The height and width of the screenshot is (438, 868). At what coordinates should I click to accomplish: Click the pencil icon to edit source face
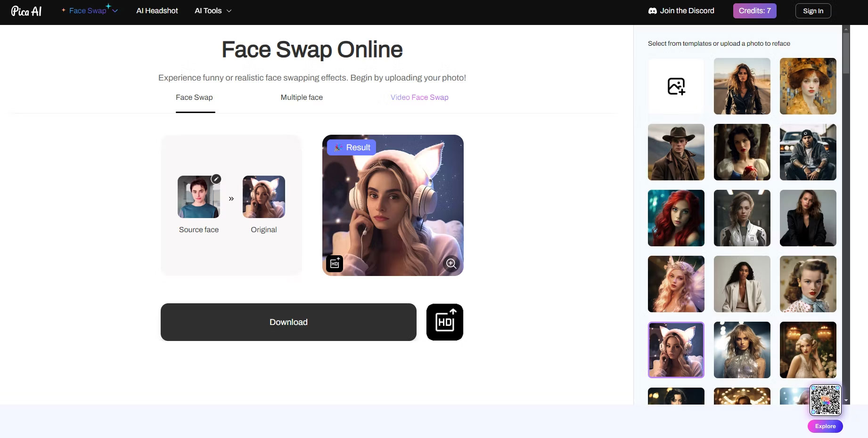pos(216,179)
